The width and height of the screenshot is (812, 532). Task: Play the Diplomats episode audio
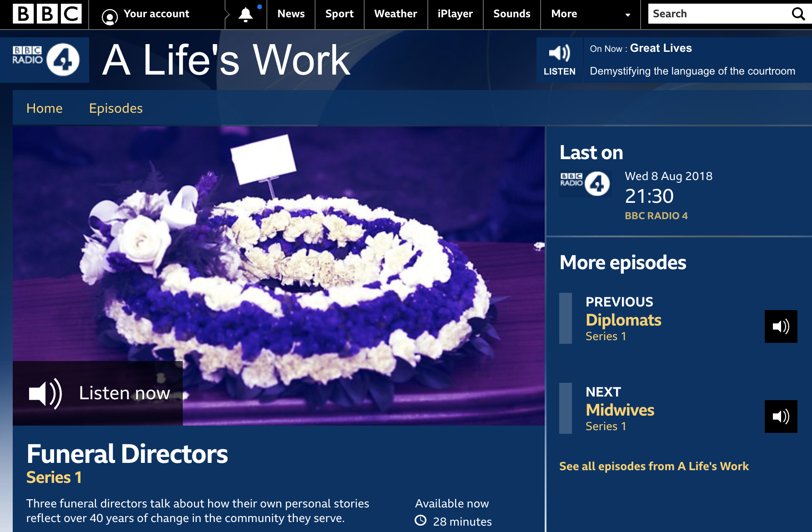pos(781,326)
